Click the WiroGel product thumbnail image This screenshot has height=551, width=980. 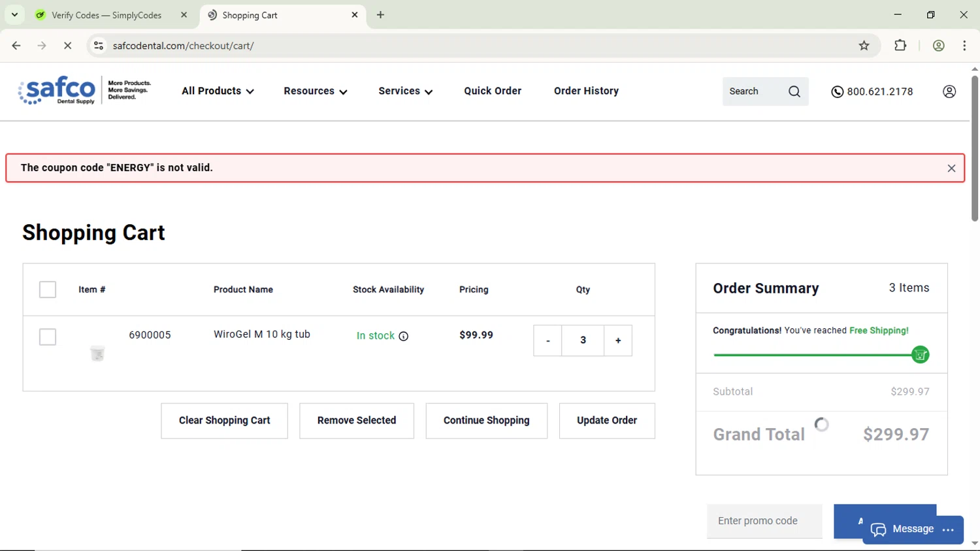click(97, 353)
